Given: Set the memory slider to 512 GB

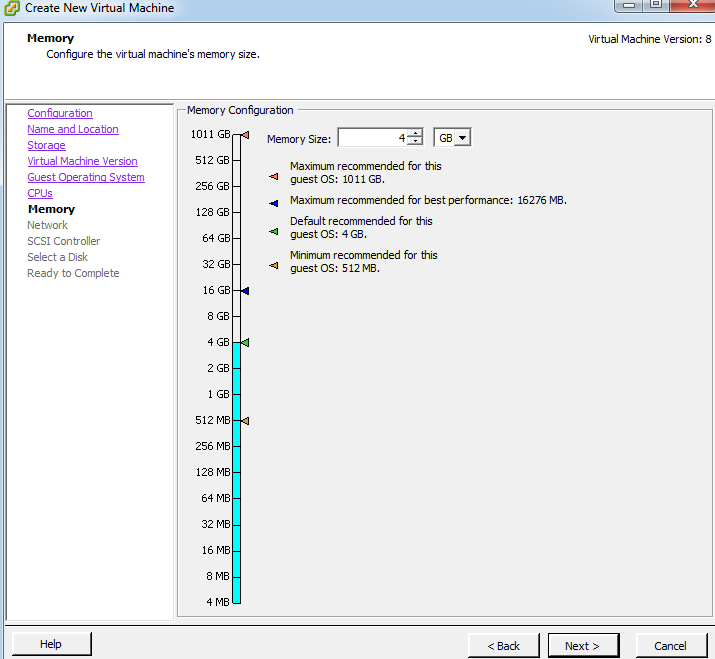Looking at the screenshot, I should point(236,161).
